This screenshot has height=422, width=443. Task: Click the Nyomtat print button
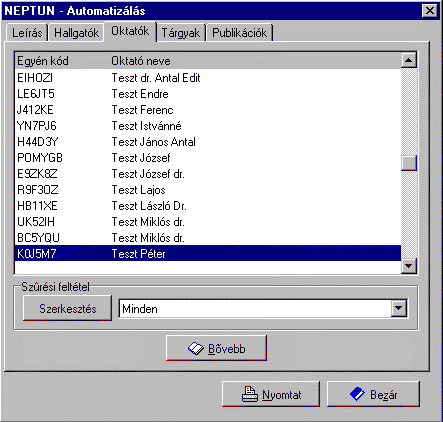(271, 395)
